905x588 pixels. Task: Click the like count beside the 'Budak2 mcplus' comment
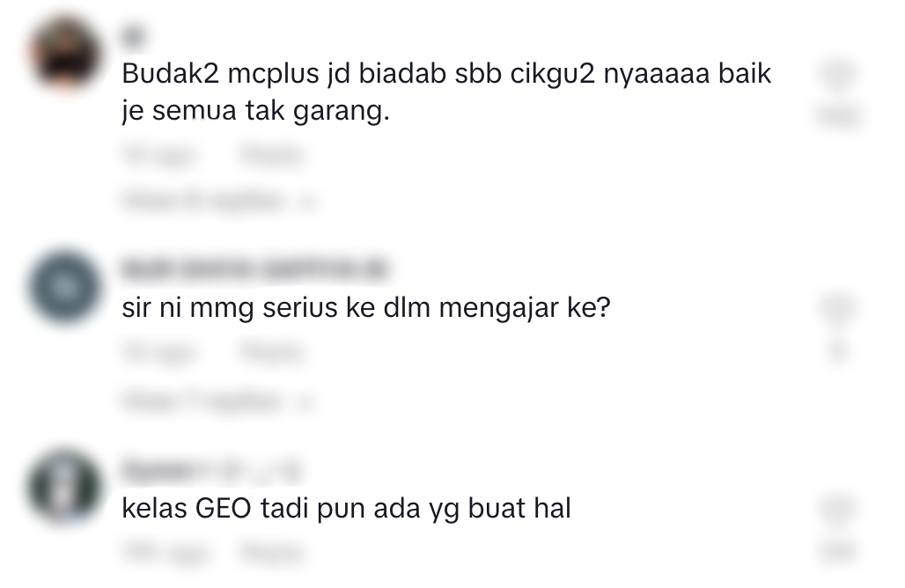[x=839, y=116]
